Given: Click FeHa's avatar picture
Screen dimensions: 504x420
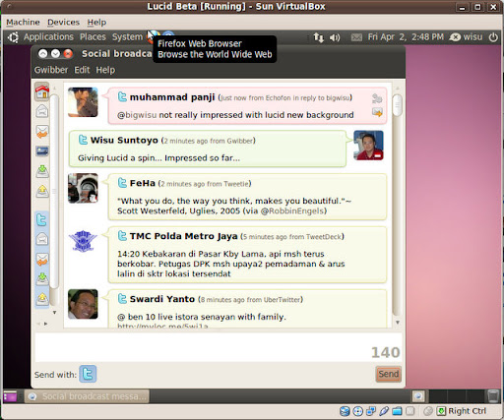Looking at the screenshot, I should point(83,188).
